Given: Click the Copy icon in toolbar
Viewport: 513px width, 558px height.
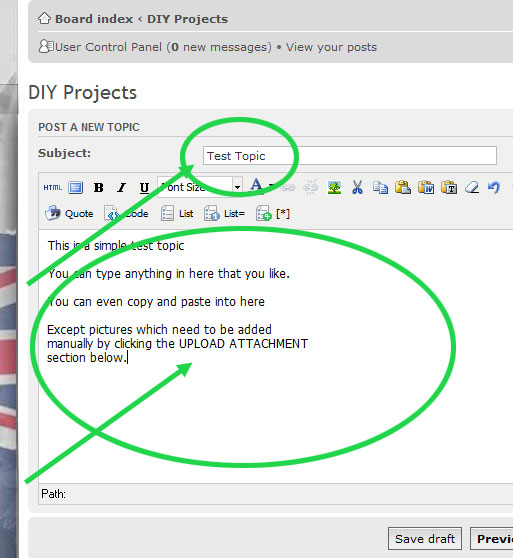Looking at the screenshot, I should click(x=380, y=187).
